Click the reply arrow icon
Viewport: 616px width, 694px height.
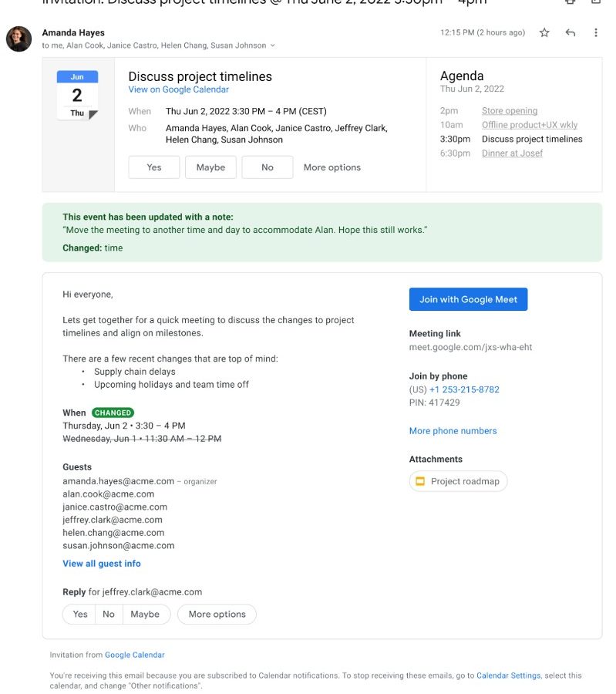[x=571, y=32]
